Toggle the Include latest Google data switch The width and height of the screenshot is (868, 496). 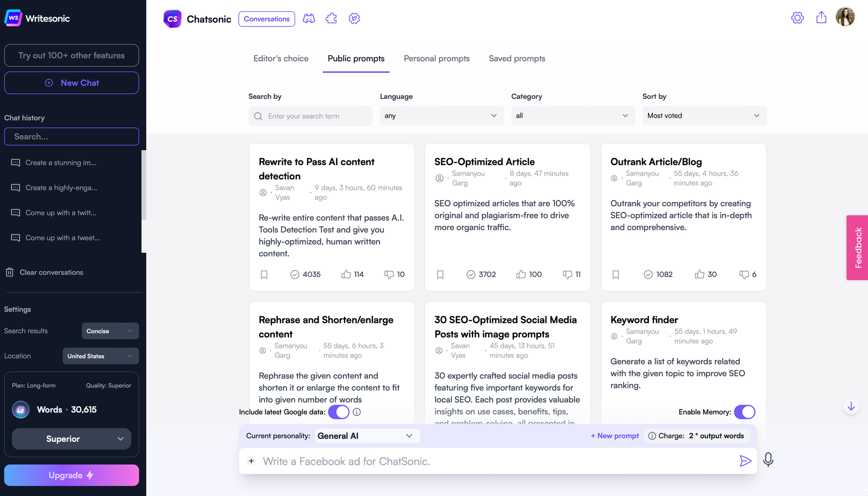pyautogui.click(x=337, y=412)
